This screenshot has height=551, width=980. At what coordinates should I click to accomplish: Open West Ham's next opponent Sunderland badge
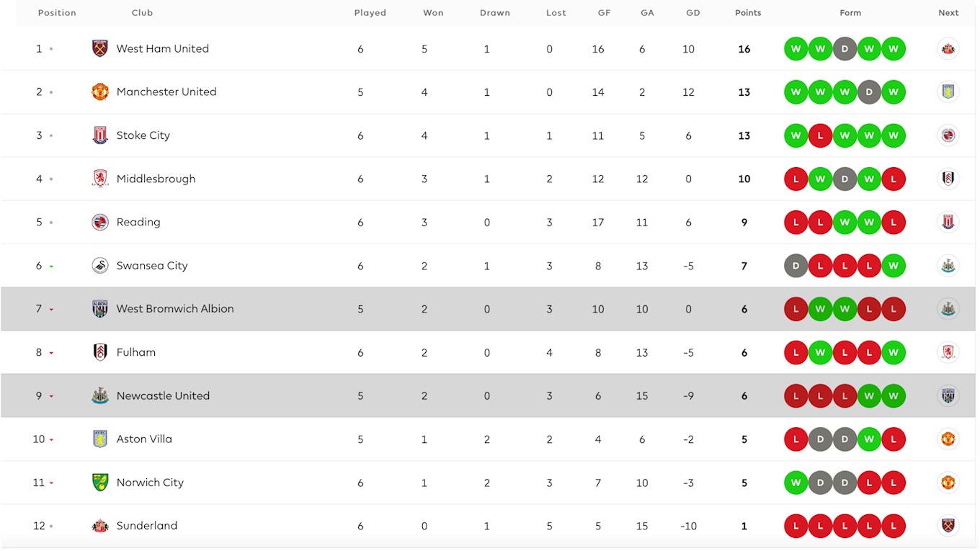coord(948,48)
